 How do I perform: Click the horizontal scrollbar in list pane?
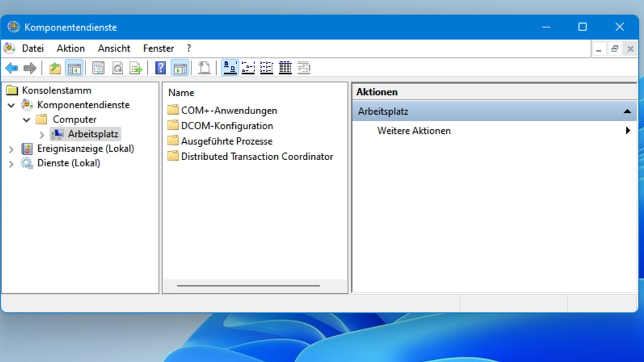coord(248,286)
